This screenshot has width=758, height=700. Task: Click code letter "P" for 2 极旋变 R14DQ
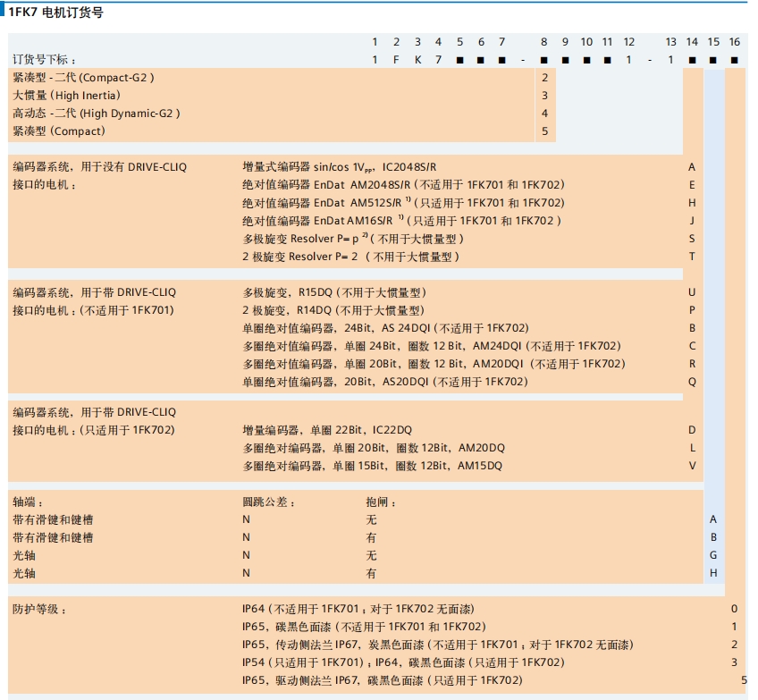point(692,310)
